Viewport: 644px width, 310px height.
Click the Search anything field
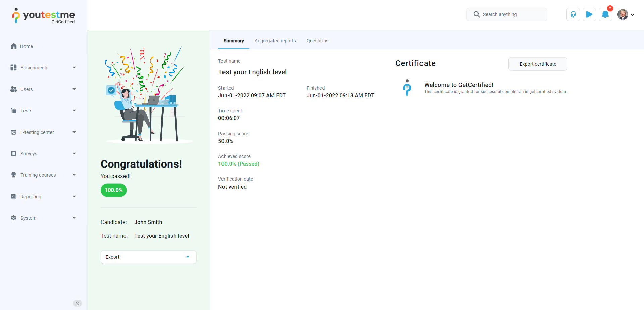pyautogui.click(x=507, y=14)
